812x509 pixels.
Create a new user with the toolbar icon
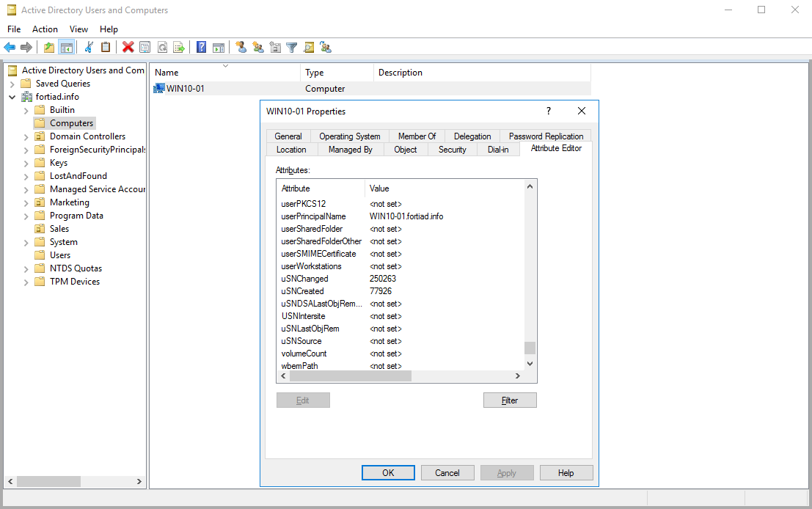point(242,47)
